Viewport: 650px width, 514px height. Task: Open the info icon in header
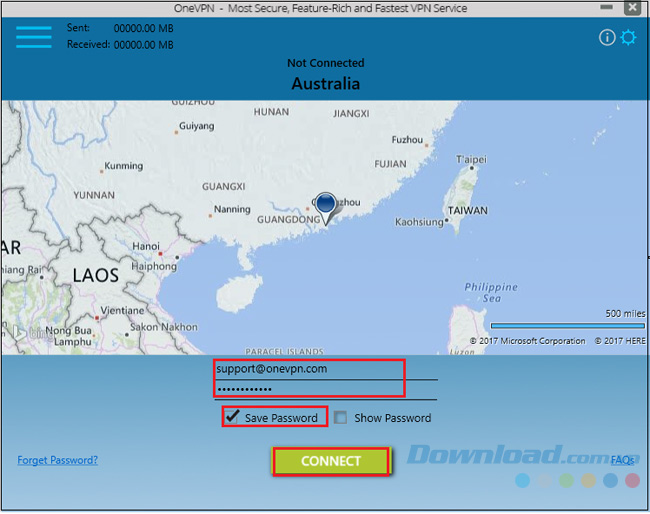(607, 38)
